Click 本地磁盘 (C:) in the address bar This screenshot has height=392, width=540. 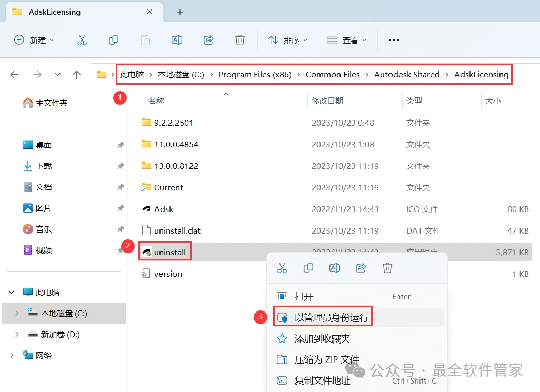(x=181, y=74)
